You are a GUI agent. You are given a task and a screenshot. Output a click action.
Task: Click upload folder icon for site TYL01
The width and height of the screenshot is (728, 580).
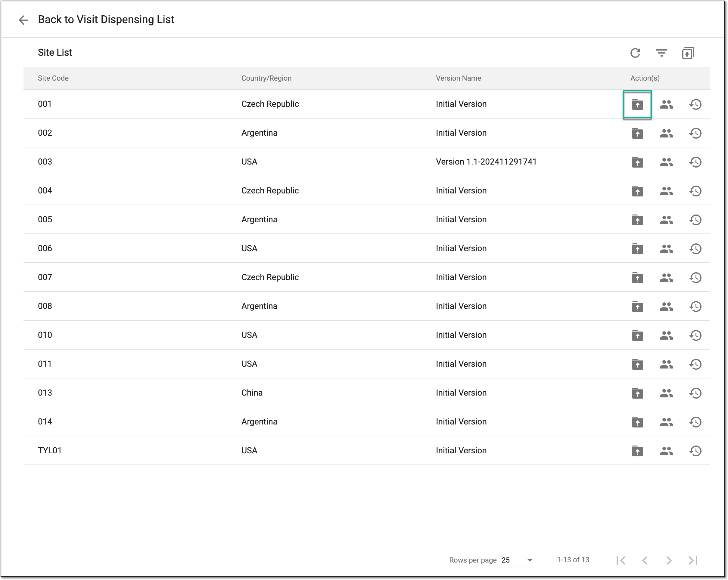click(x=637, y=451)
